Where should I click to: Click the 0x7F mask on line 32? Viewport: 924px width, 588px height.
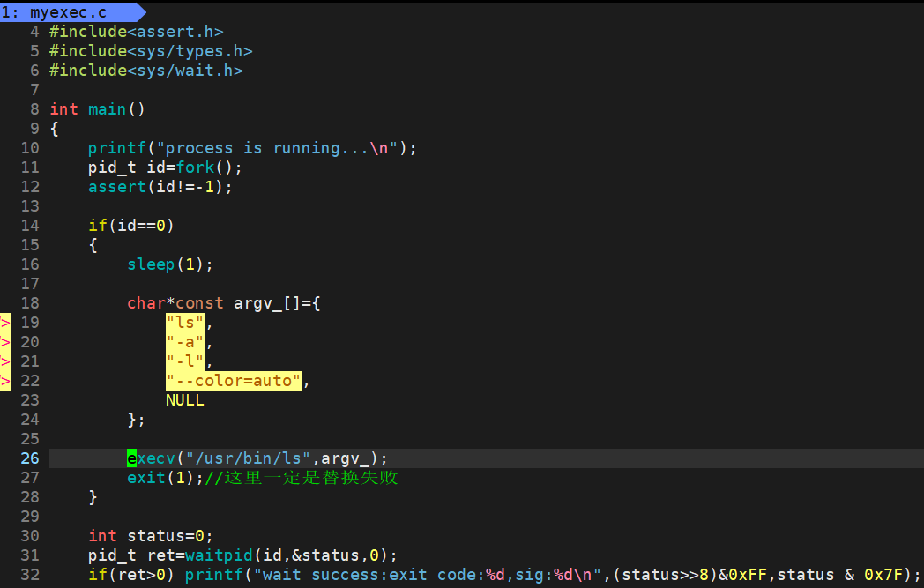(x=883, y=575)
